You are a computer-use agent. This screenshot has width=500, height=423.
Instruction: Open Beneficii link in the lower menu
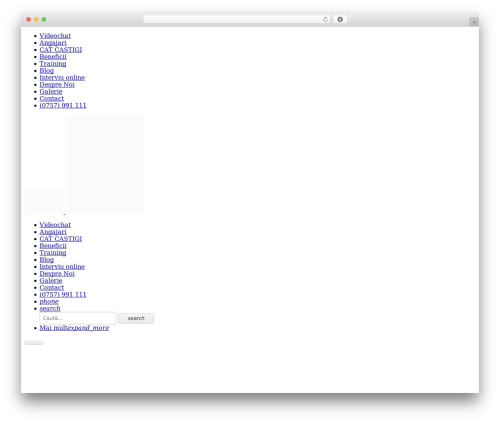[53, 246]
